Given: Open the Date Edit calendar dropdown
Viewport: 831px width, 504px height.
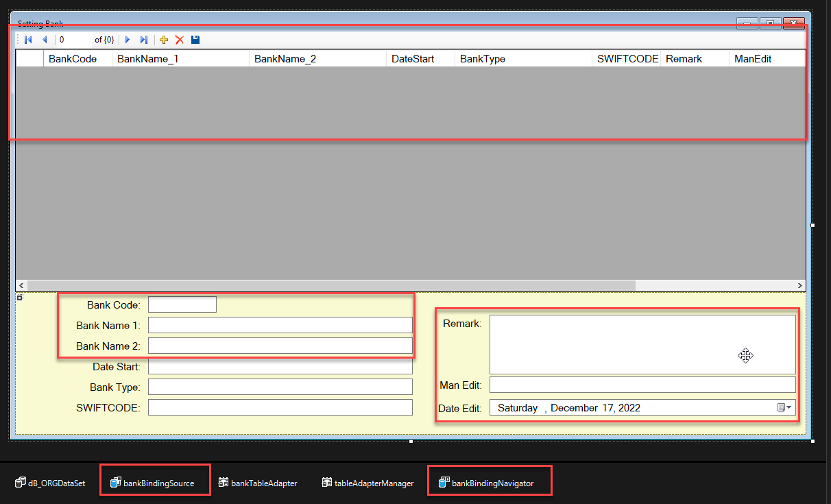Looking at the screenshot, I should point(785,408).
